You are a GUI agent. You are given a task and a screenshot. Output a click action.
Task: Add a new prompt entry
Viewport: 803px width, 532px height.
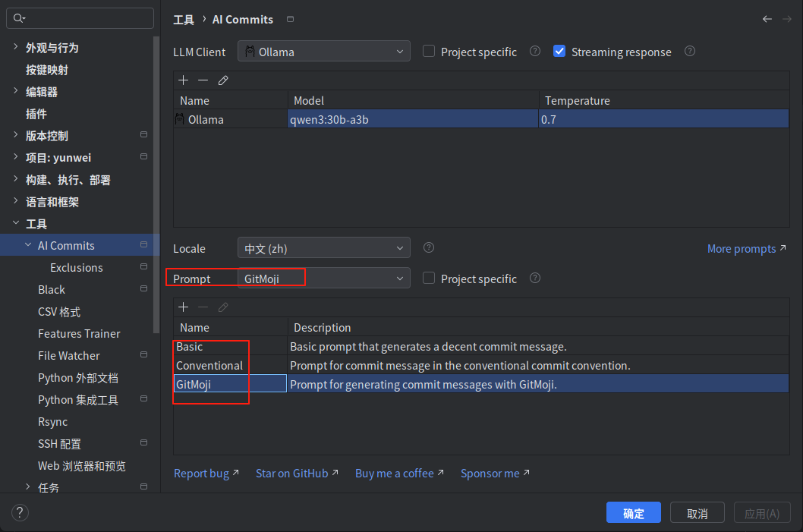(x=184, y=307)
